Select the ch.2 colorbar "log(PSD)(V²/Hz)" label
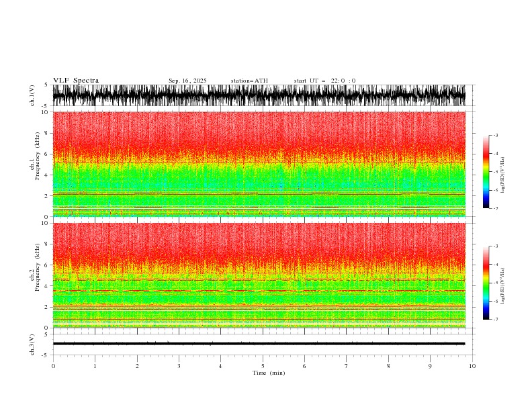Viewport: 532px width, 411px height. [502, 286]
